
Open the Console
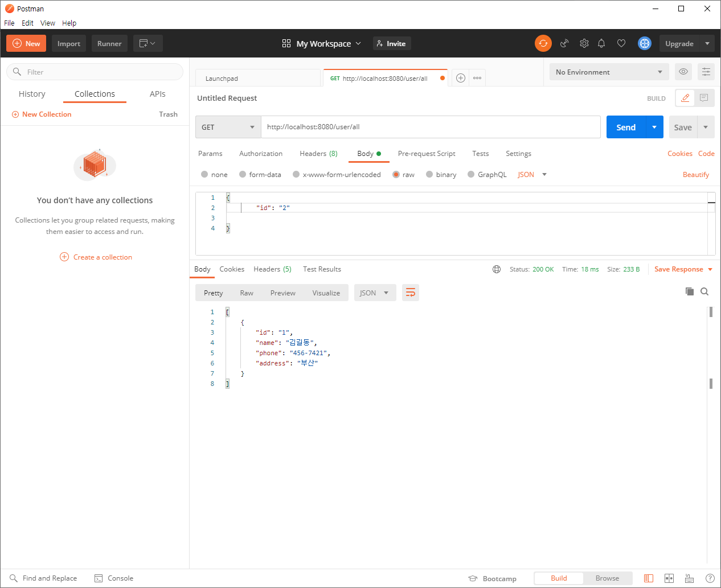(x=114, y=578)
